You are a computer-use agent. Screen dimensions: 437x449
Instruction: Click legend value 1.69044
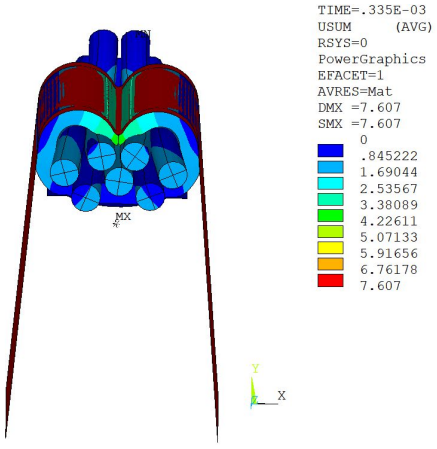click(389, 172)
